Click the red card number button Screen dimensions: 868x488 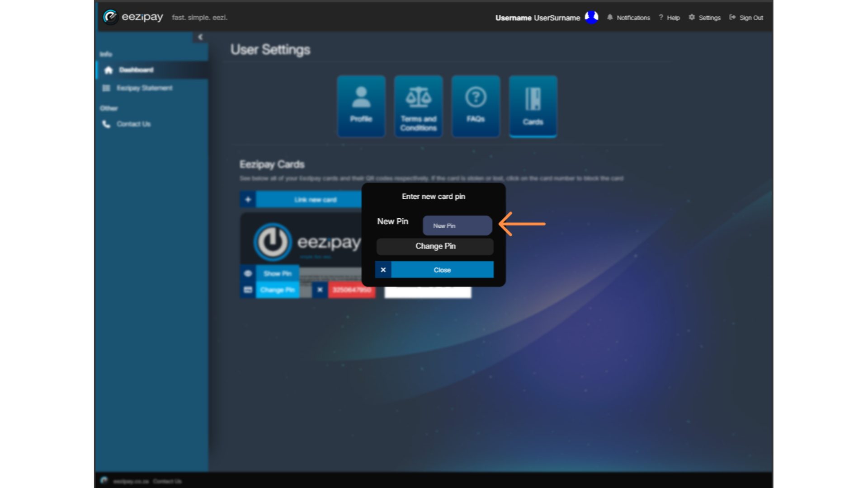click(352, 290)
